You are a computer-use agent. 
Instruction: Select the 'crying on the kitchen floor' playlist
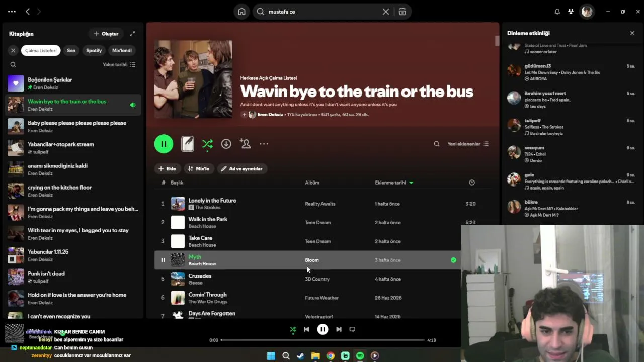tap(73, 191)
